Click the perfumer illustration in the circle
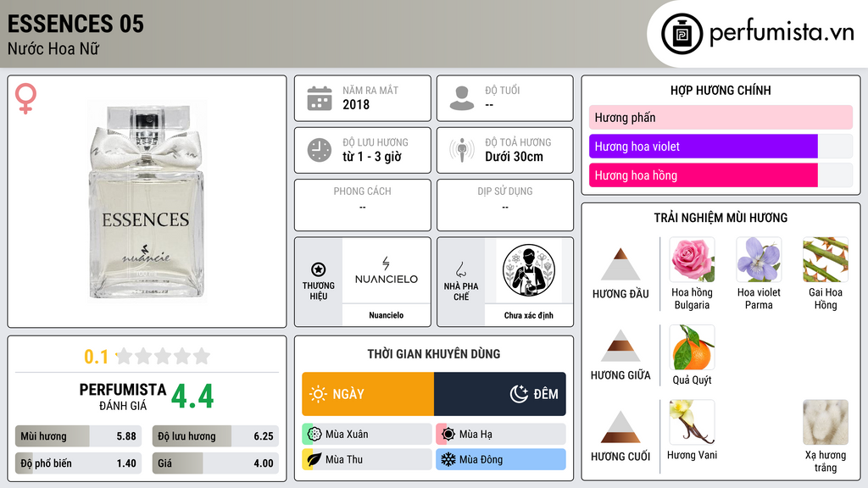The height and width of the screenshot is (488, 868). (529, 270)
